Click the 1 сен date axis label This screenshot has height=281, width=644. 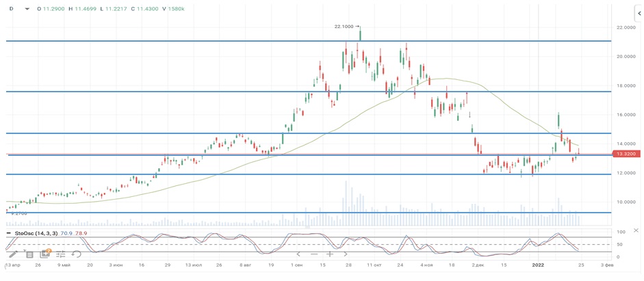pos(296,265)
